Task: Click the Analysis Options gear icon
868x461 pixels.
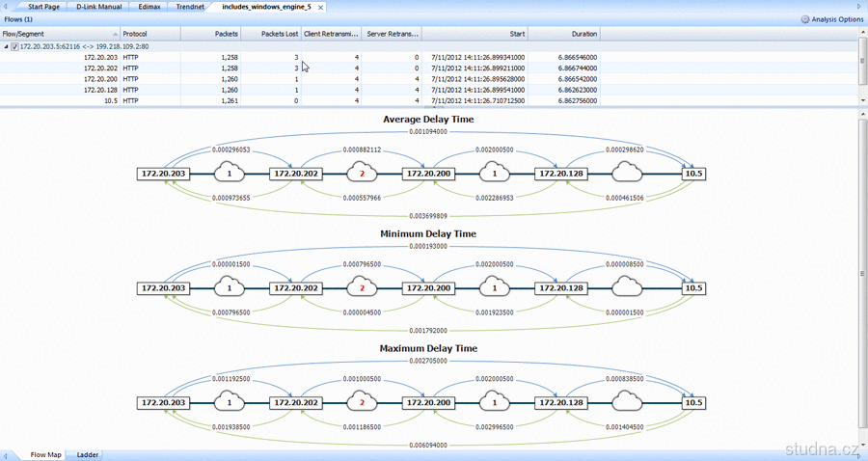Action: [x=805, y=19]
